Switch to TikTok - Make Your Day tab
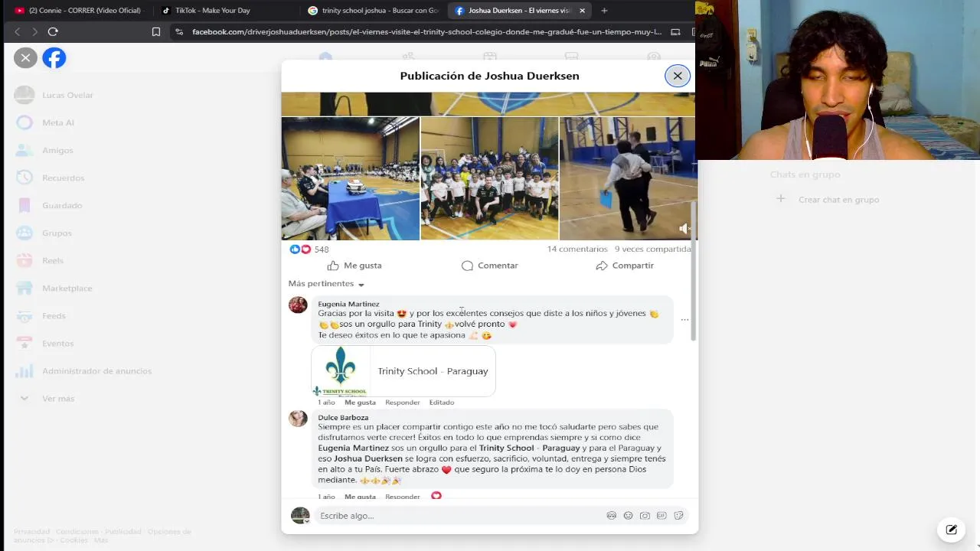 tap(222, 11)
